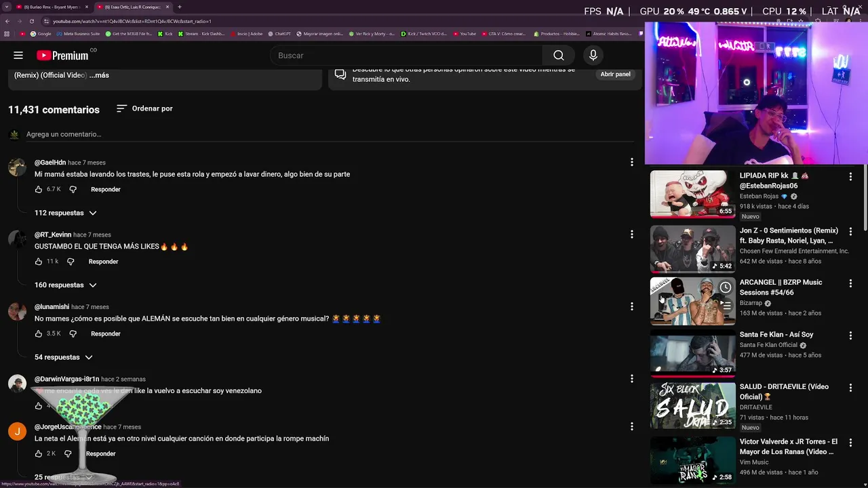The image size is (868, 488).
Task: Start voice search with microphone icon
Action: pos(593,56)
